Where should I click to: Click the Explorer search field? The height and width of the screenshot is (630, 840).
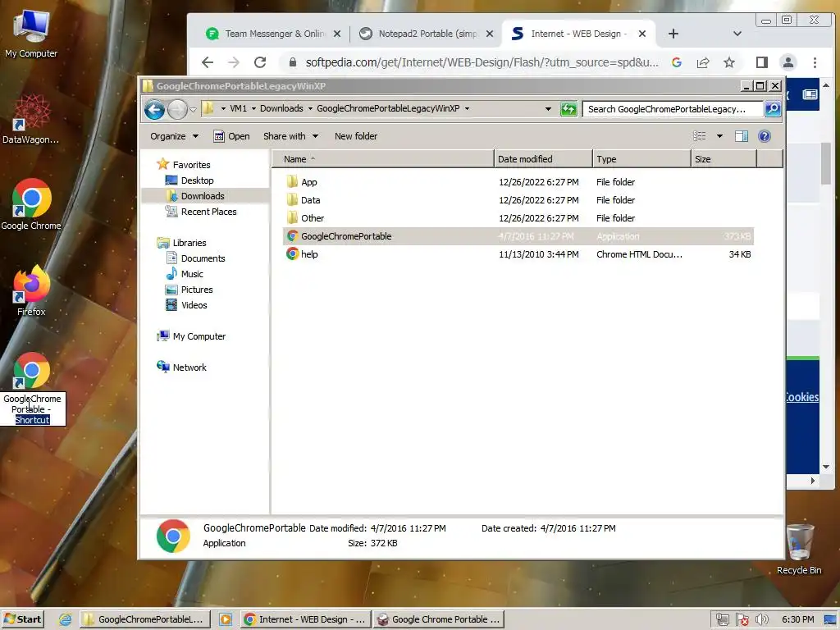(x=673, y=109)
